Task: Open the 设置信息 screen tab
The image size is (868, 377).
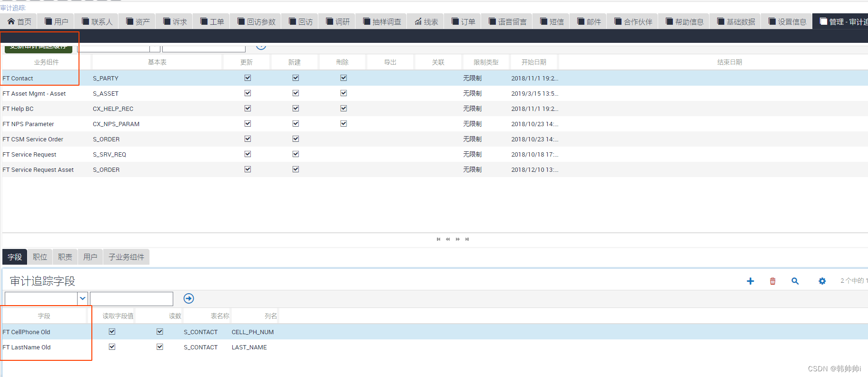Action: [788, 21]
